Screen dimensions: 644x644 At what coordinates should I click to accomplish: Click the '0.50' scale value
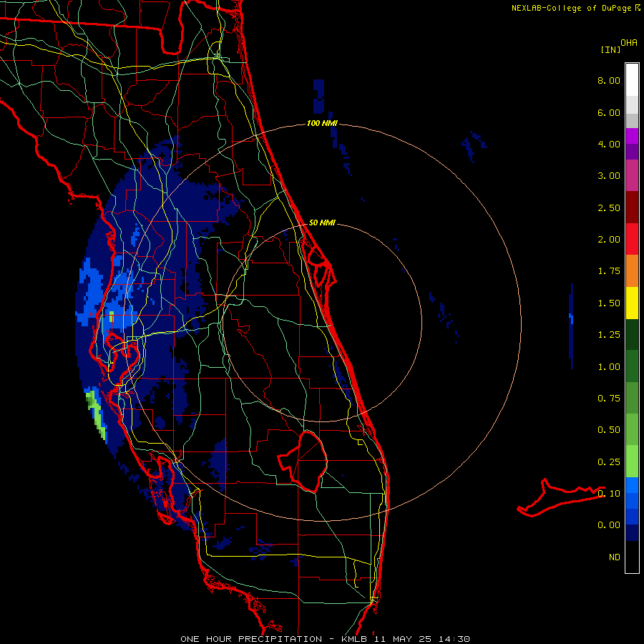tap(609, 430)
